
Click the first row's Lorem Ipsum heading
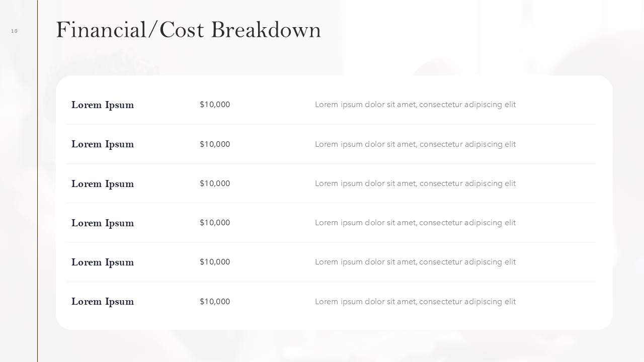[x=103, y=105]
